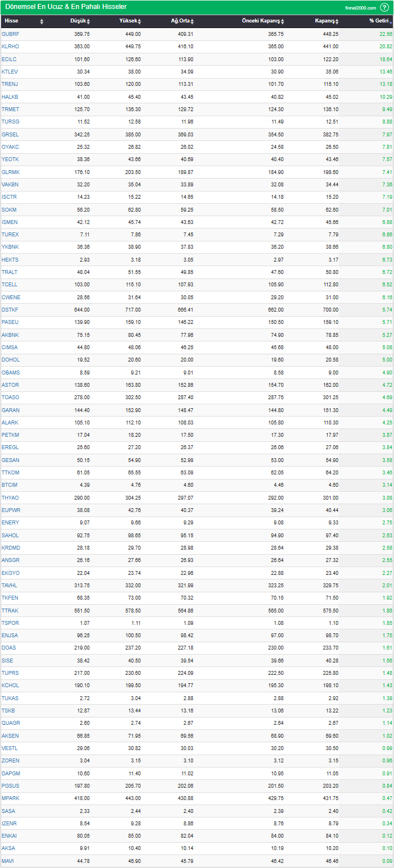Open the help question mark icon
This screenshot has width=394, height=868.
click(384, 7)
